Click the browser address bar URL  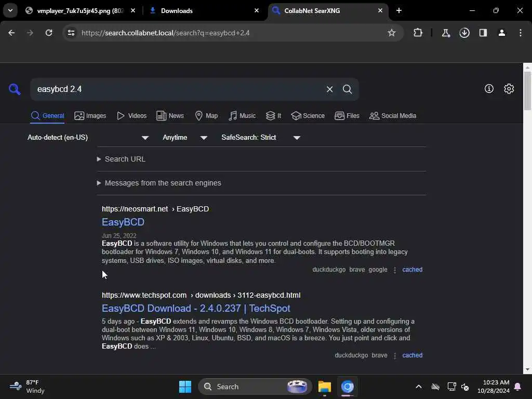coord(165,33)
